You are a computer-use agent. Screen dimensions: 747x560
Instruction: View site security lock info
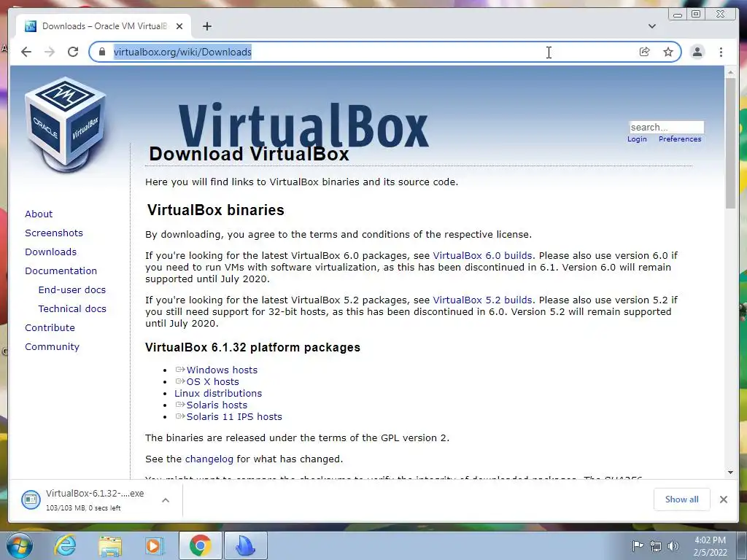[x=101, y=52]
